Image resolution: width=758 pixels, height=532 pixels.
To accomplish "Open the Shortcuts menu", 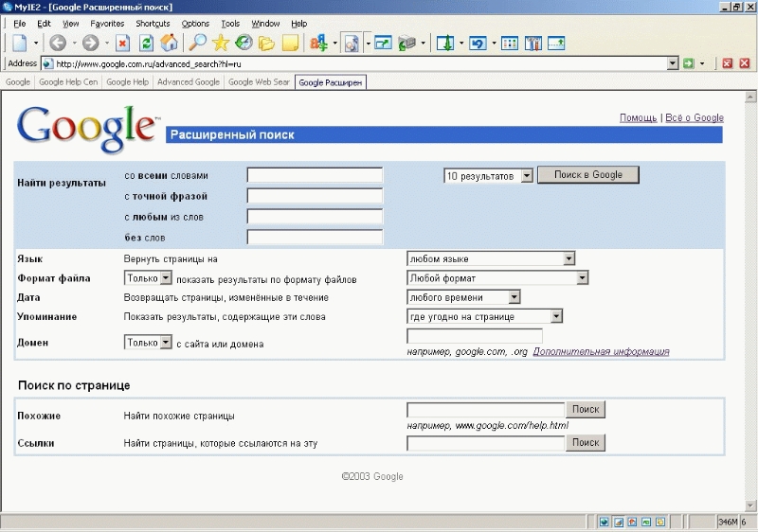I will pos(153,23).
